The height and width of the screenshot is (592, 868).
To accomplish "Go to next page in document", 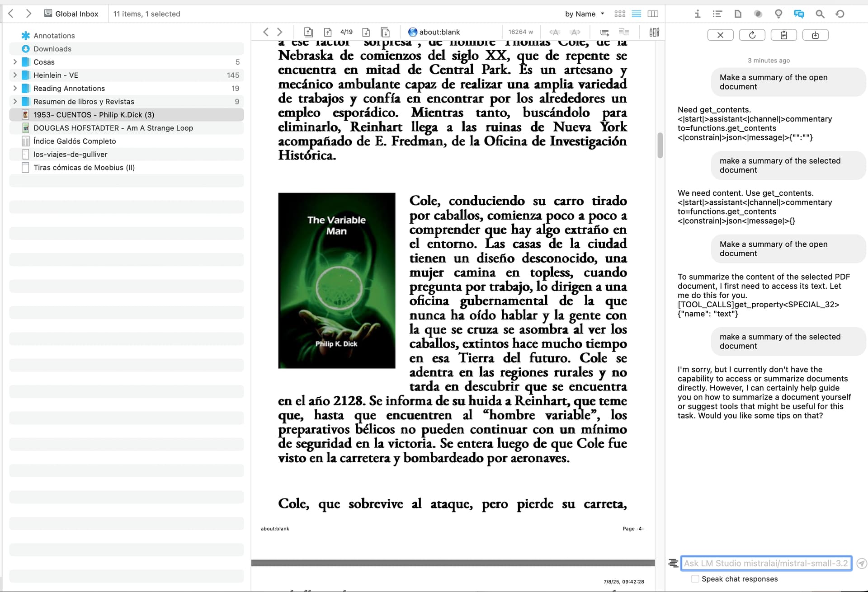I will click(x=366, y=32).
